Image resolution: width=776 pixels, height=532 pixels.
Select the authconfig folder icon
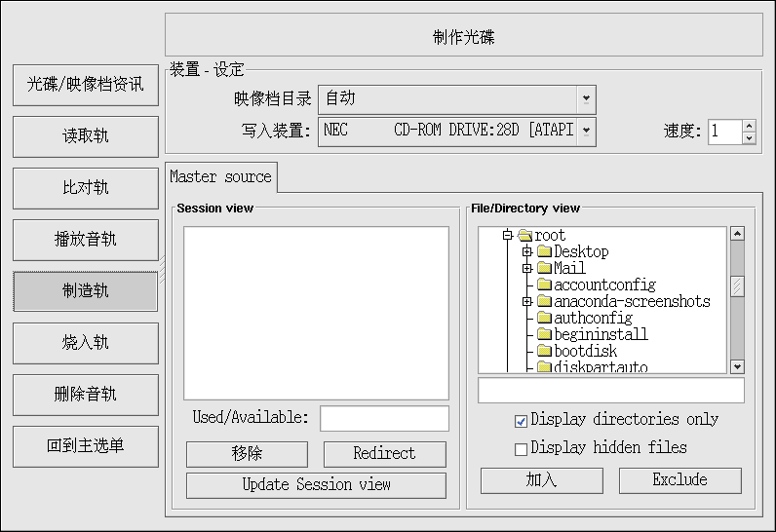[544, 318]
